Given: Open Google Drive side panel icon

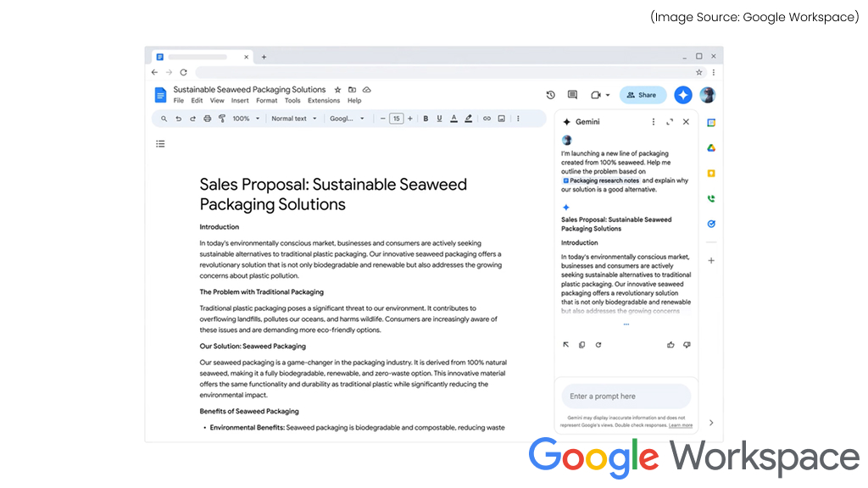Looking at the screenshot, I should (x=711, y=147).
